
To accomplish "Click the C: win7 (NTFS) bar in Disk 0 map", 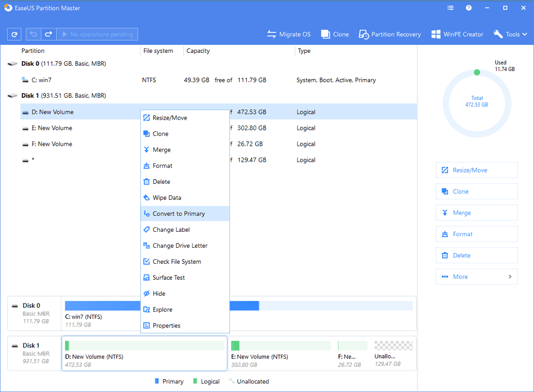I will pos(238,305).
